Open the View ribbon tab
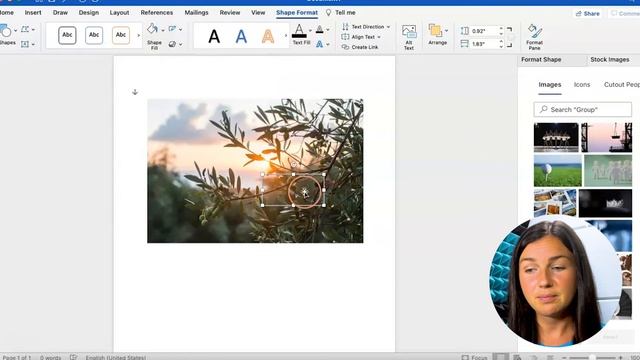Screen dimensions: 640x360 pyautogui.click(x=258, y=13)
